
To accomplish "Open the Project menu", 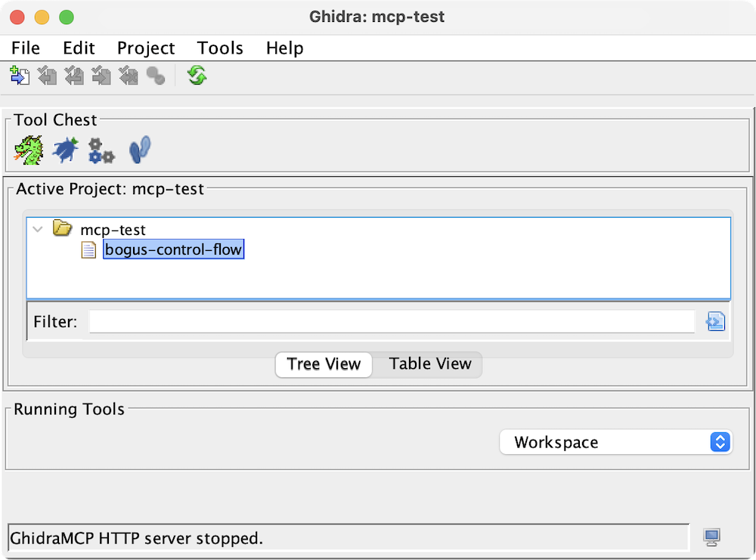I will click(146, 48).
